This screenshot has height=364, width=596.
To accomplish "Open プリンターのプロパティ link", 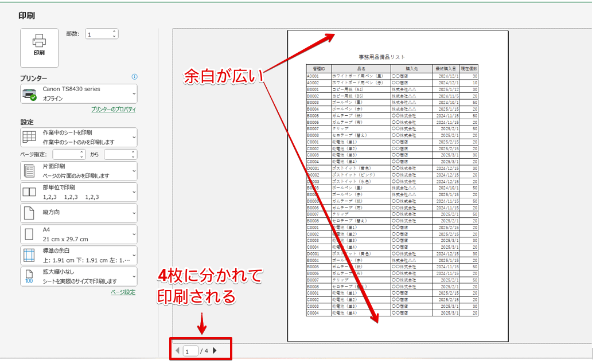I will click(x=112, y=108).
